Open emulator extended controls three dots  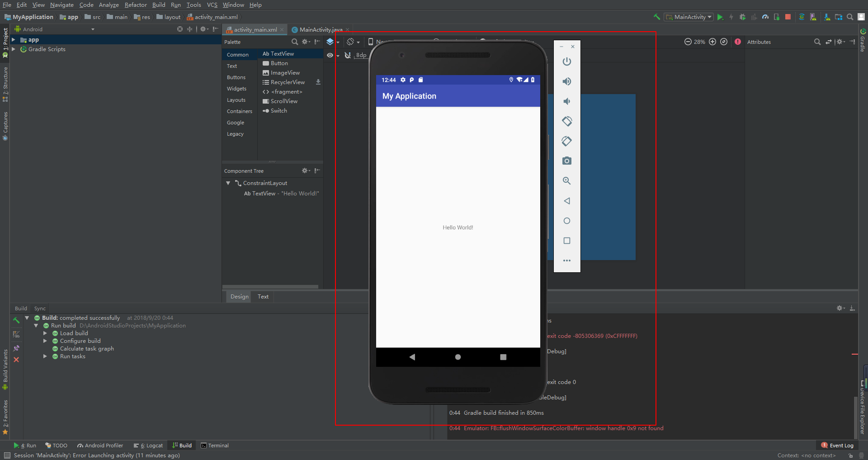point(567,261)
